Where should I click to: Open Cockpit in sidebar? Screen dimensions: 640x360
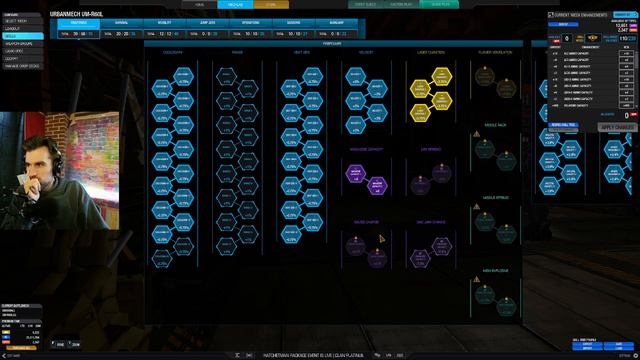22,59
